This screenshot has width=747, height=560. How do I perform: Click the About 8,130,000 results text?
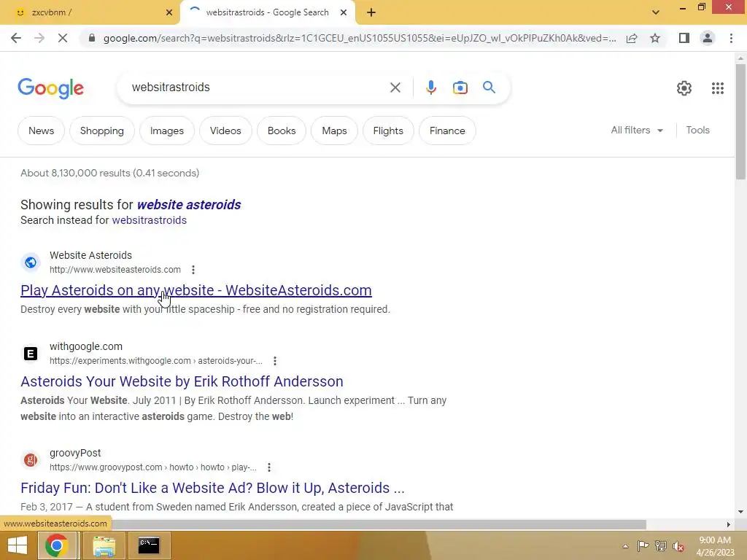109,174
